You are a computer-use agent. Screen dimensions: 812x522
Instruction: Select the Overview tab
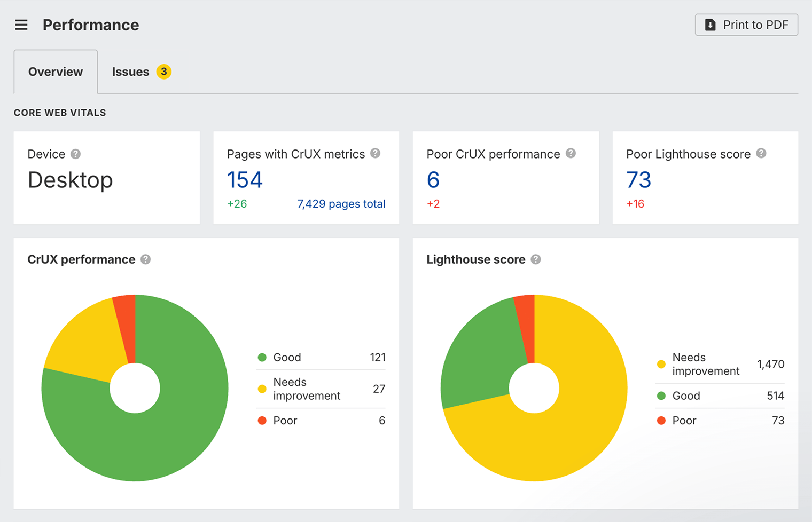click(x=55, y=72)
